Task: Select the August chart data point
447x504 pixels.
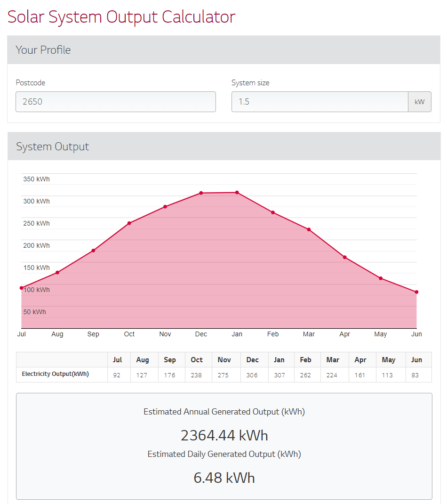Action: 57,272
